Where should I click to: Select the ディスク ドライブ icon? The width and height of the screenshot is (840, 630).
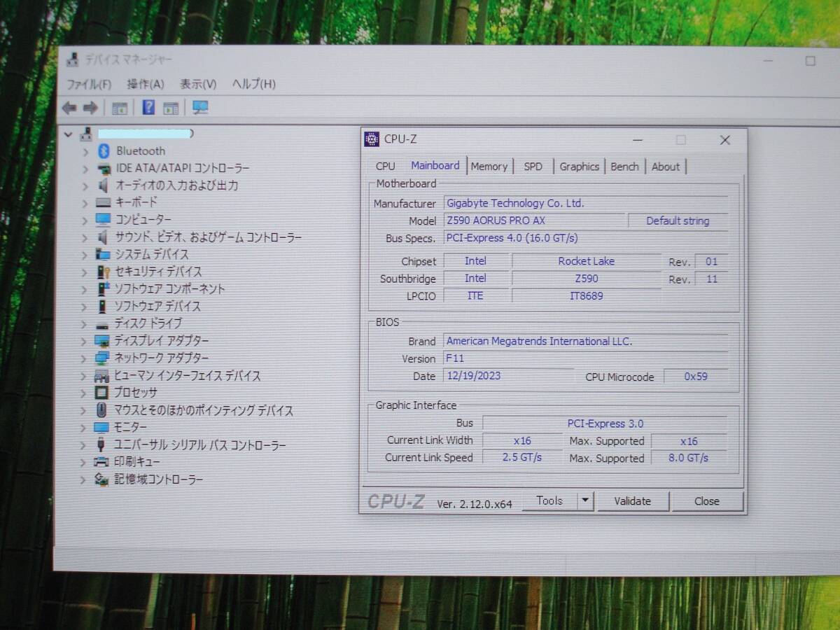pos(102,324)
